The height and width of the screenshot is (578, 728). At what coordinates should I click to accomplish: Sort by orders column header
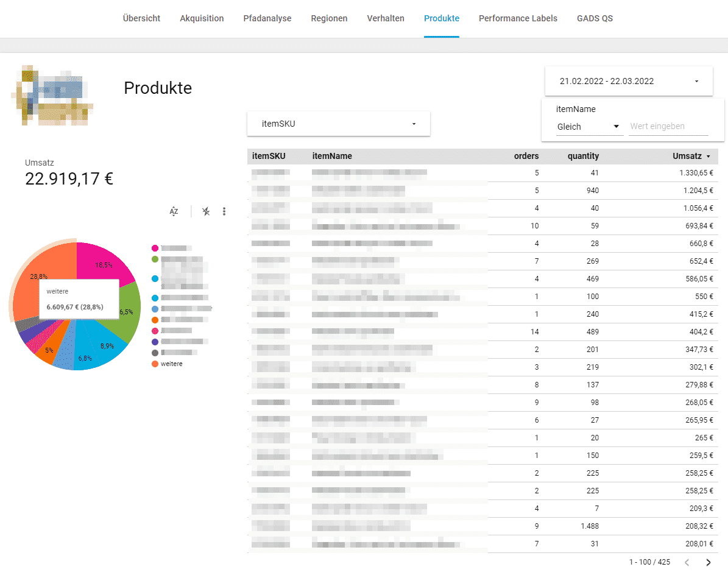coord(526,156)
